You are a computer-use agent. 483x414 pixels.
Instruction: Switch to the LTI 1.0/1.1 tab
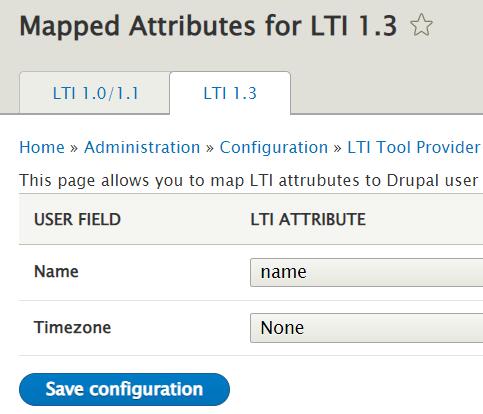(95, 93)
